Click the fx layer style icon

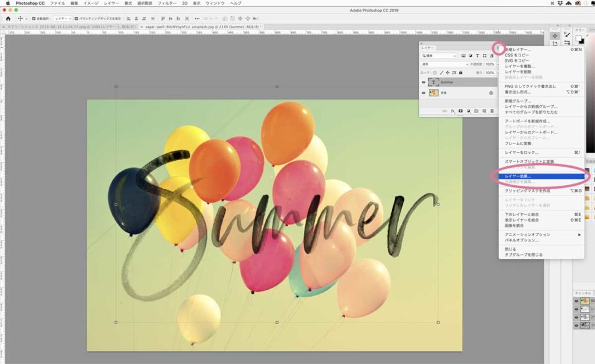[x=453, y=110]
